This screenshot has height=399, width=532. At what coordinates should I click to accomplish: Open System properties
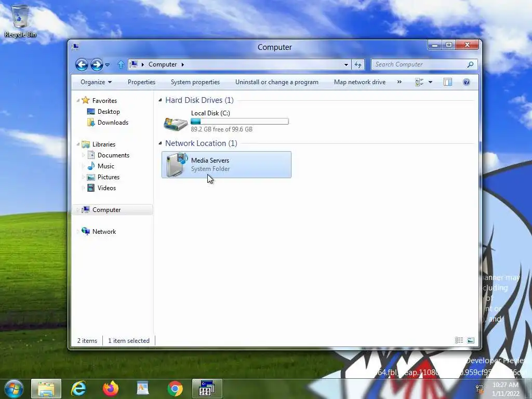[195, 82]
